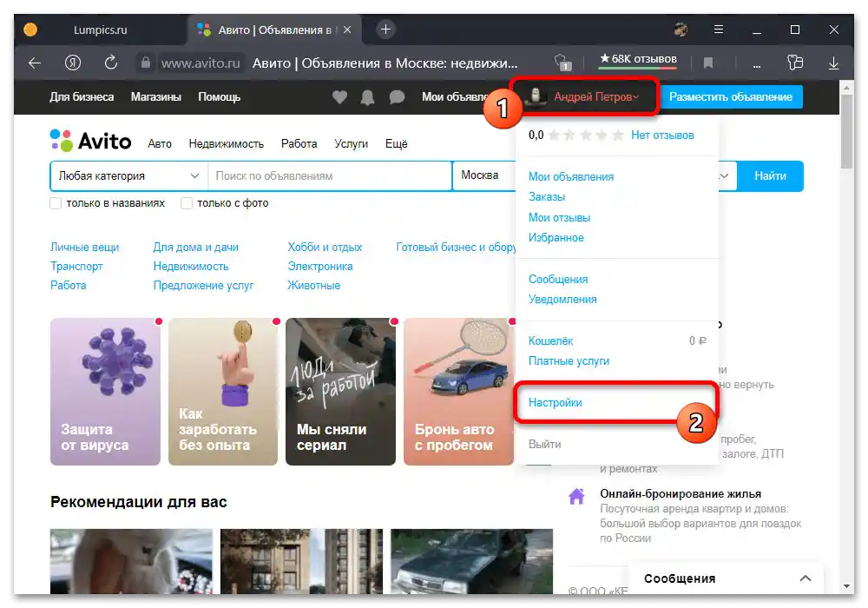Open the Protect shield icon in address bar
868x608 pixels.
point(562,63)
